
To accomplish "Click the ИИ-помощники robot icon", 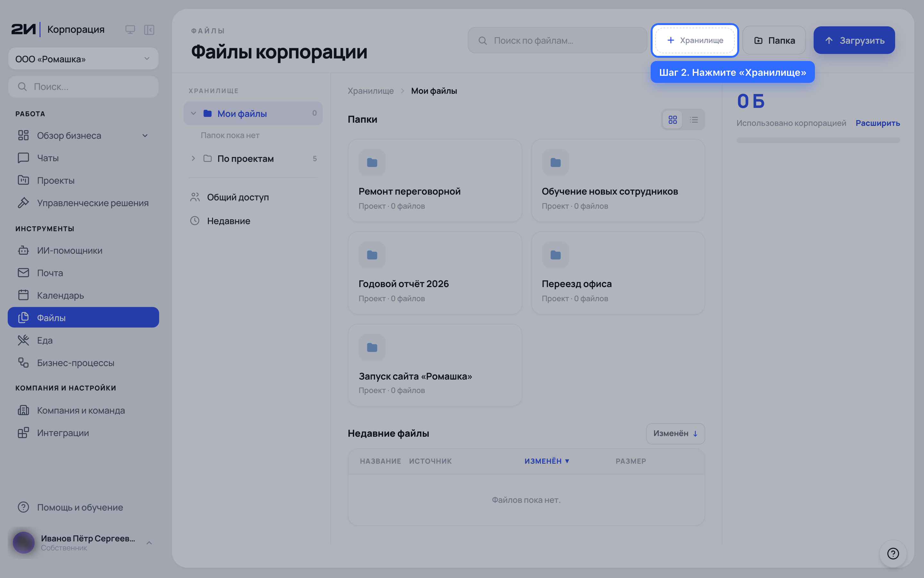I will coord(23,250).
